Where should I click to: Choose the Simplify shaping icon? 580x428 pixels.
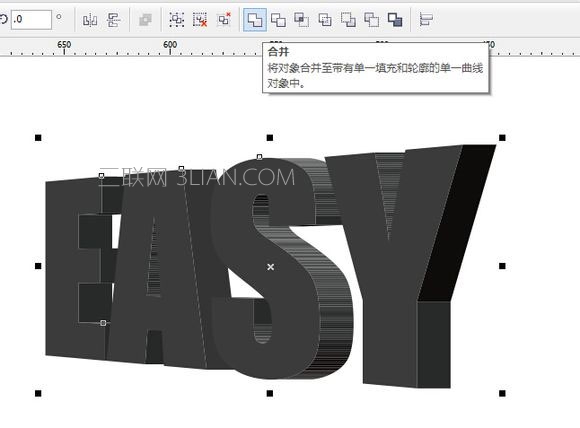tap(325, 20)
